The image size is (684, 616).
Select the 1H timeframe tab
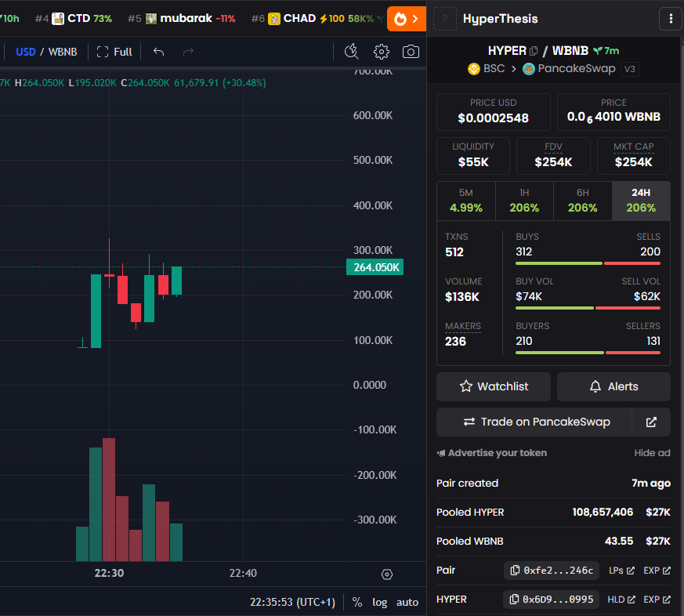tap(524, 201)
